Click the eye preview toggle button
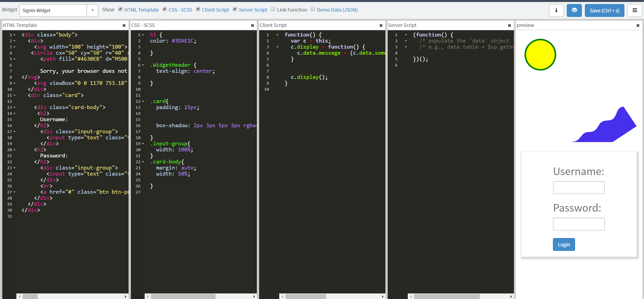 point(574,10)
